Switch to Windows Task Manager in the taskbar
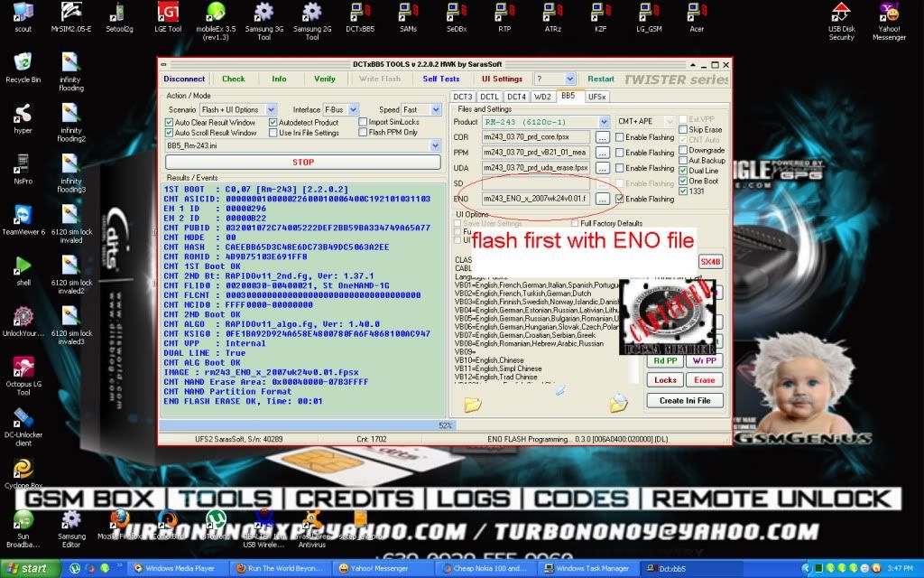 (x=587, y=569)
